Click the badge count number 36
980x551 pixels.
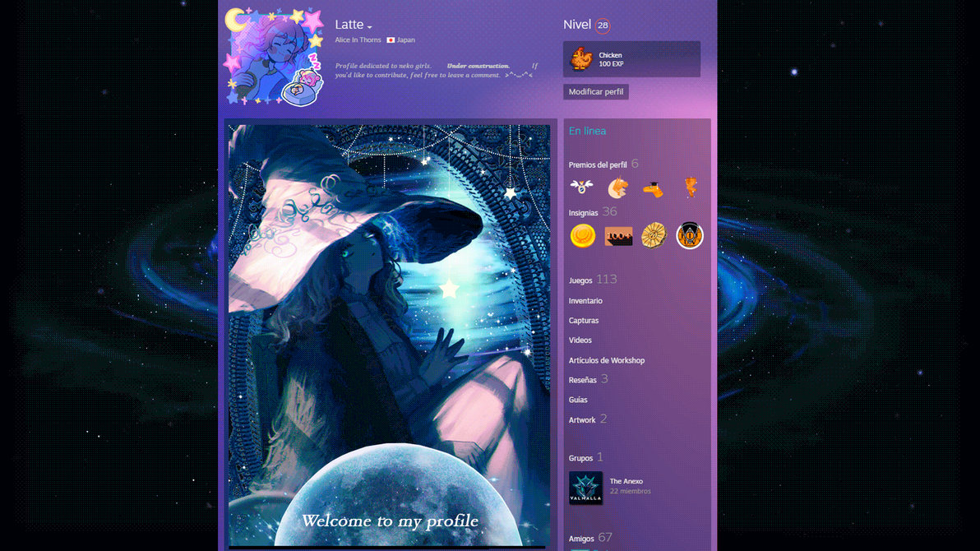point(609,212)
